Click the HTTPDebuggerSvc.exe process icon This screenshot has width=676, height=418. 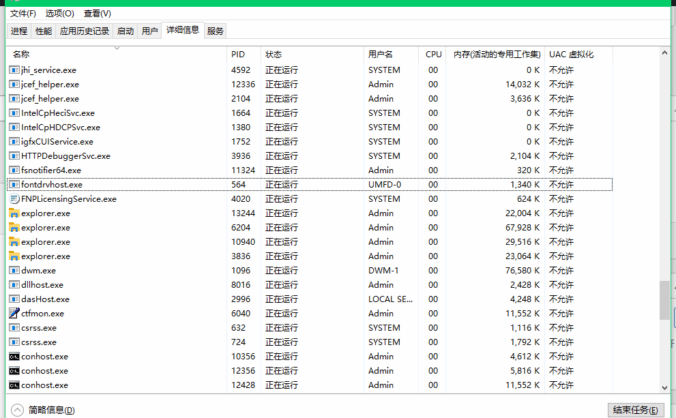[14, 156]
